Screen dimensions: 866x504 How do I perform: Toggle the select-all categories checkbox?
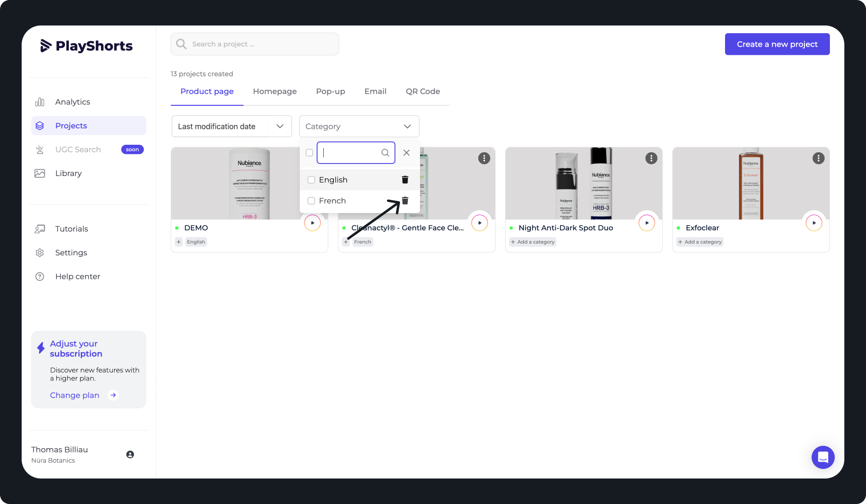[309, 152]
